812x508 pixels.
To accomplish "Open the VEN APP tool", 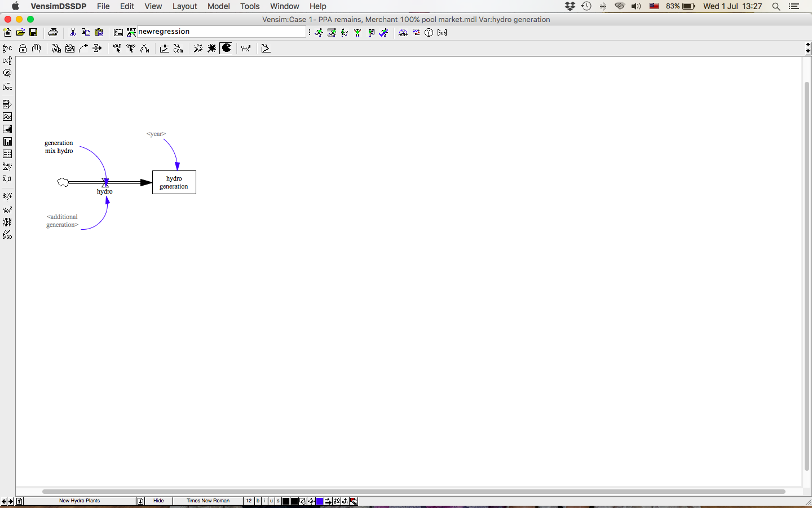I will pos(7,222).
